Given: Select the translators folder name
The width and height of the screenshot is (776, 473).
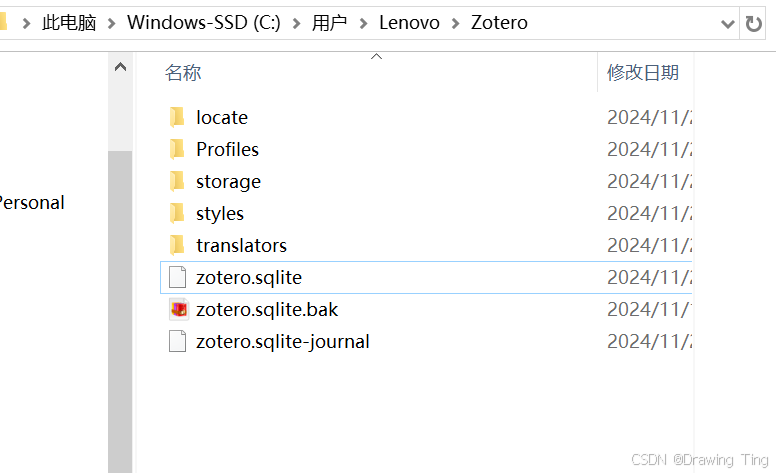Looking at the screenshot, I should pos(242,245).
